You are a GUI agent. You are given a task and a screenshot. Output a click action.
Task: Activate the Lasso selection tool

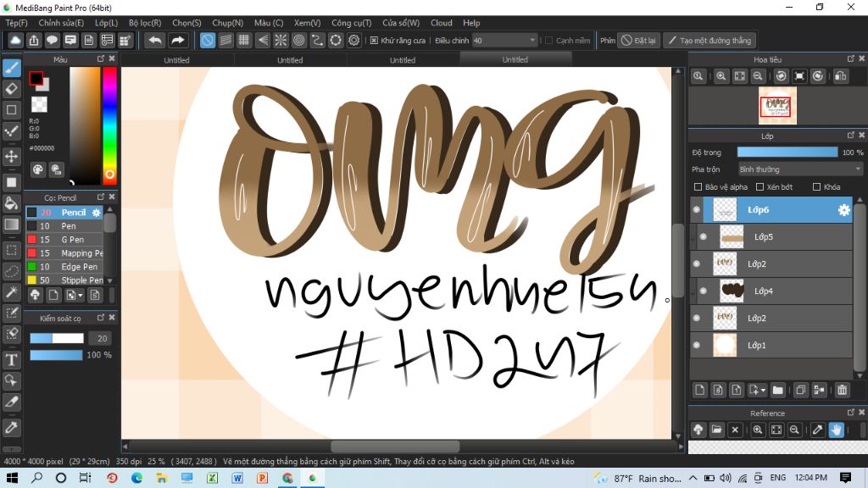point(12,271)
